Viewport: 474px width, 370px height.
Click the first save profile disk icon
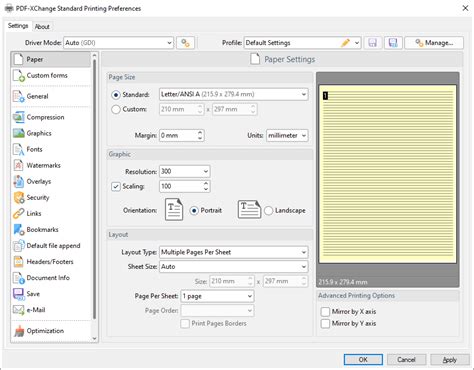point(373,43)
